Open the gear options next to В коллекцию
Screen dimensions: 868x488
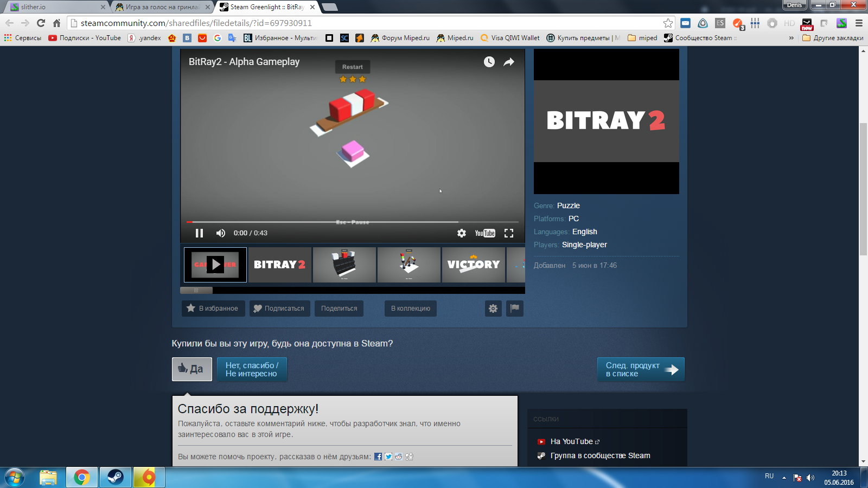[x=493, y=309]
